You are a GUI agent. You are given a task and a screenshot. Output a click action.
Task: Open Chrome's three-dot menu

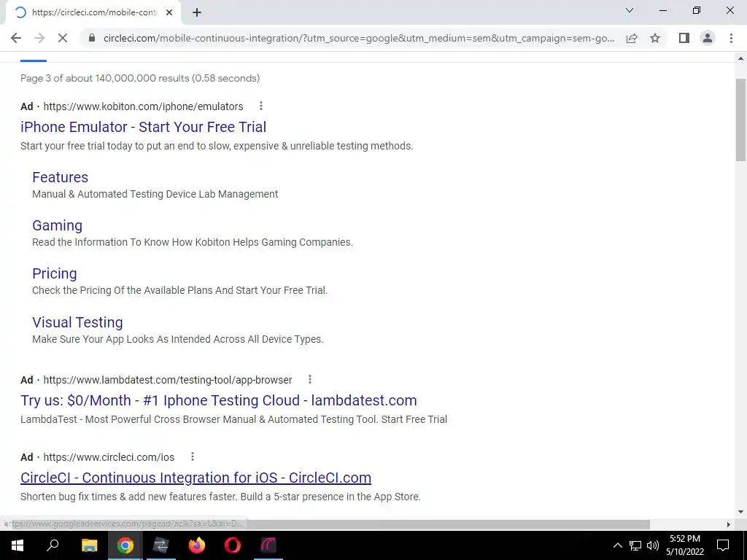click(x=731, y=38)
